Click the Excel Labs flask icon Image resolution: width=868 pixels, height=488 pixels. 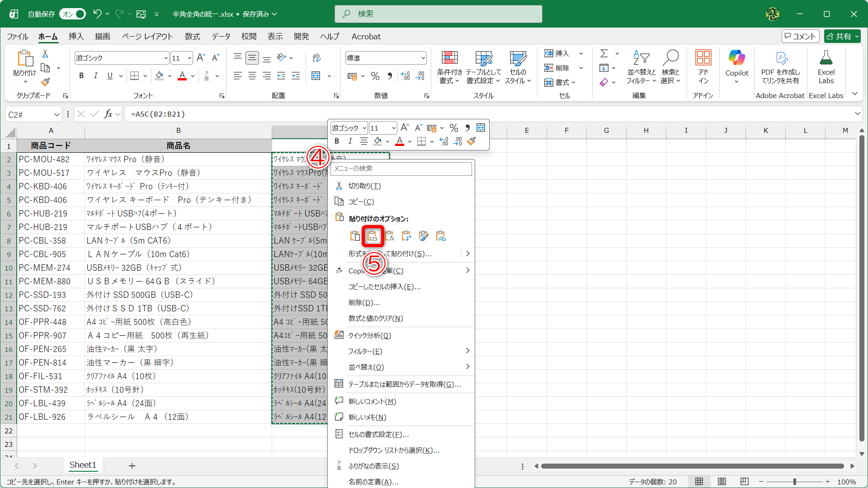click(x=826, y=58)
